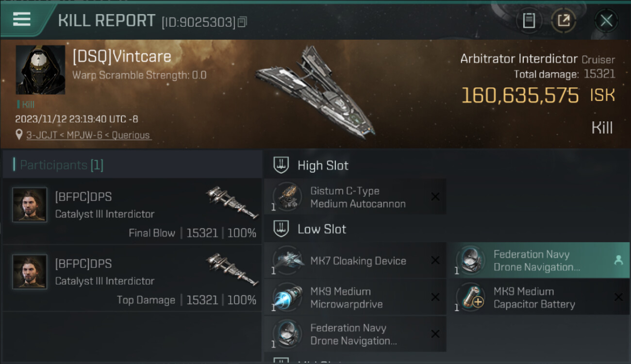This screenshot has height=364, width=631.
Task: Select the MK9 Medium Microwarpdrive icon
Action: coord(287,298)
